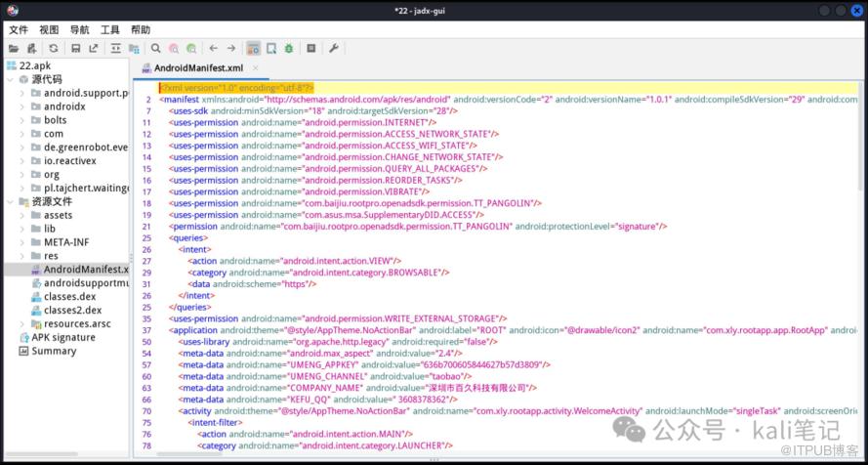Viewport: 868px width, 465px height.
Task: Click the export project icon
Action: (94, 48)
